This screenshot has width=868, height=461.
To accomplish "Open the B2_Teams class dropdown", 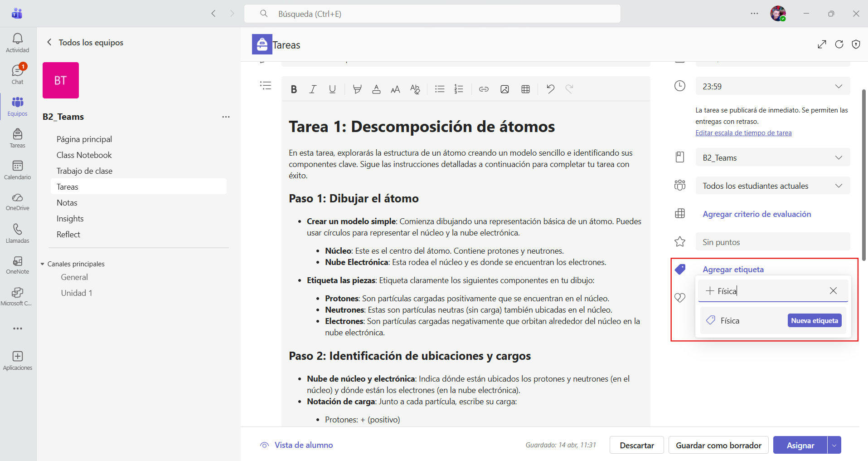I will tap(772, 157).
